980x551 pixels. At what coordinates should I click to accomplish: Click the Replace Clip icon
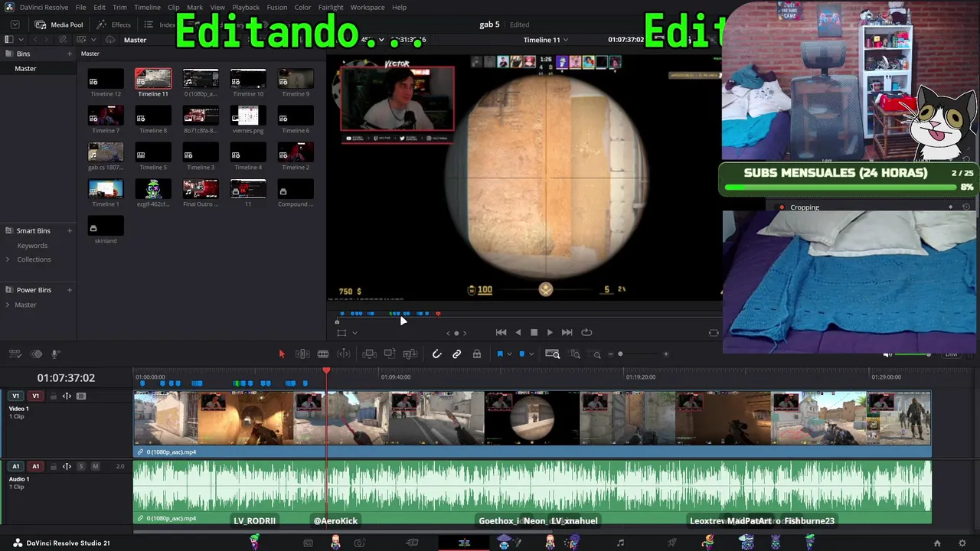[x=410, y=354]
